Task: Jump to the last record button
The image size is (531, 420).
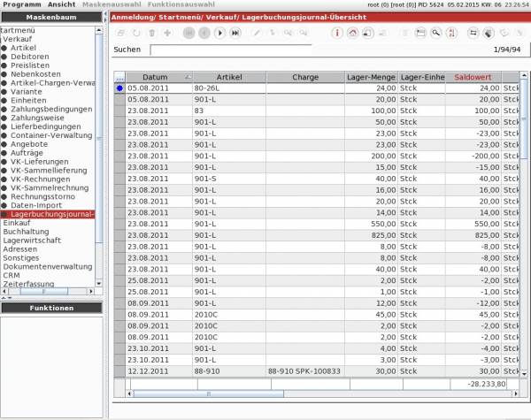Action: [x=235, y=33]
